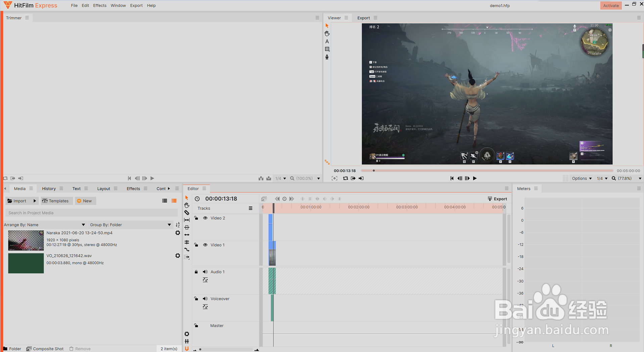Switch media panel to detailed preview view
This screenshot has width=644, height=352.
coord(174,201)
